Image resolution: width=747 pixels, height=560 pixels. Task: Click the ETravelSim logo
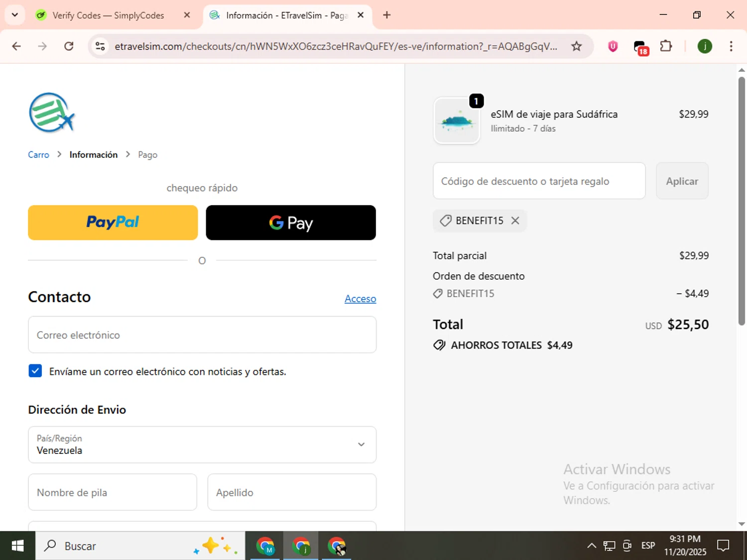52,112
